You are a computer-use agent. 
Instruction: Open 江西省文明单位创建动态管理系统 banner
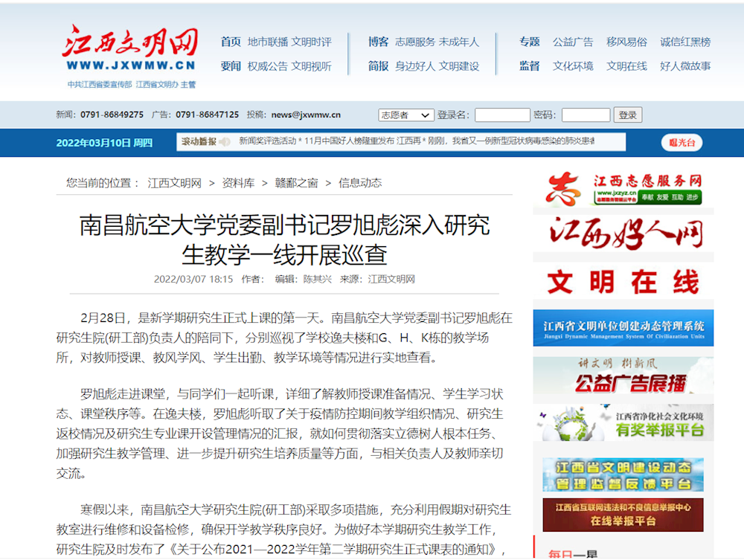click(x=623, y=328)
